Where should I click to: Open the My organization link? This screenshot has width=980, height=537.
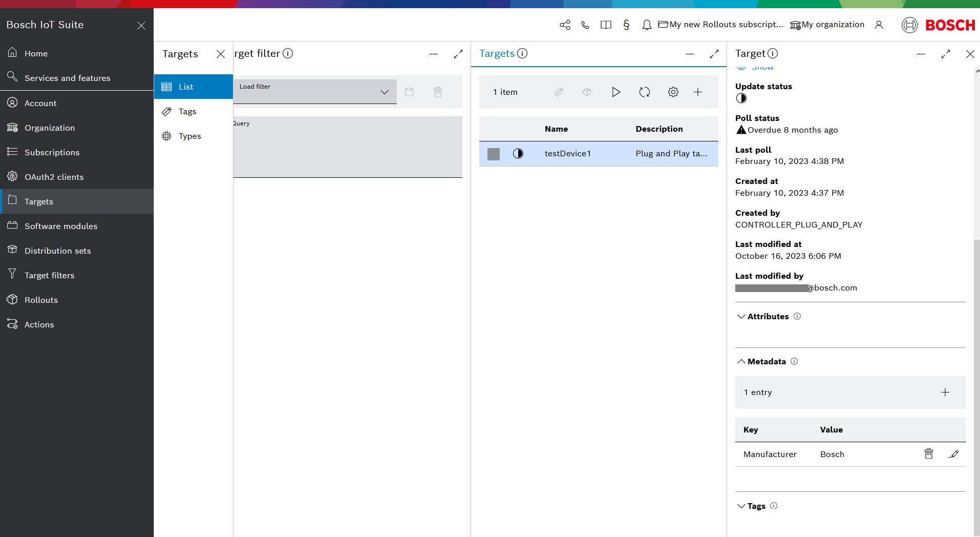(827, 25)
